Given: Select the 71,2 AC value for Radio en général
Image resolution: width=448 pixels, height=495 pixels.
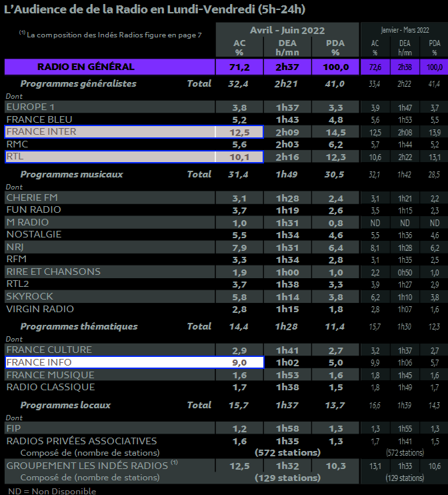Looking at the screenshot, I should pos(239,67).
